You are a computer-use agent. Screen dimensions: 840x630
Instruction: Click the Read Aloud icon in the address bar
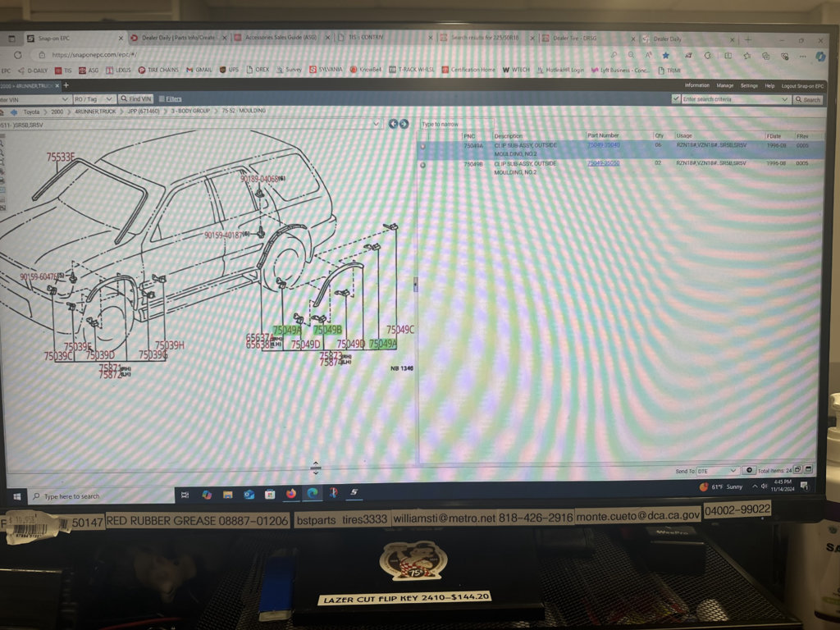click(x=648, y=55)
